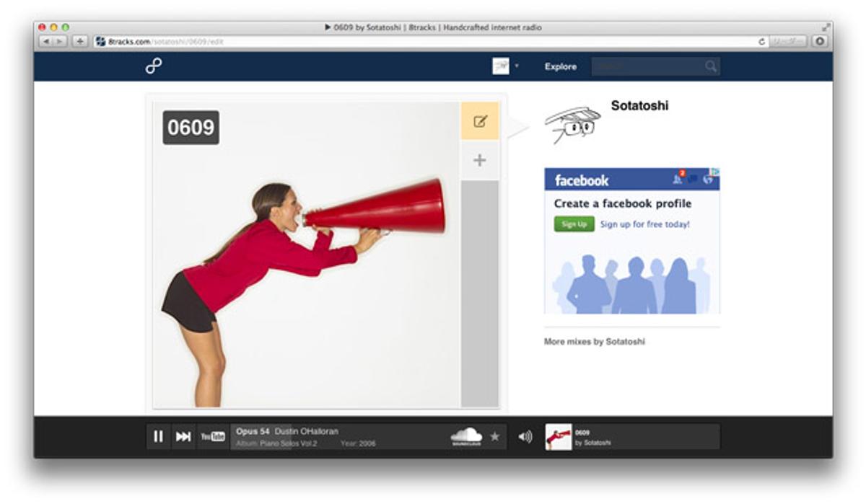This screenshot has width=866, height=504.
Task: Click the Reader button in the address bar
Action: pyautogui.click(x=789, y=41)
